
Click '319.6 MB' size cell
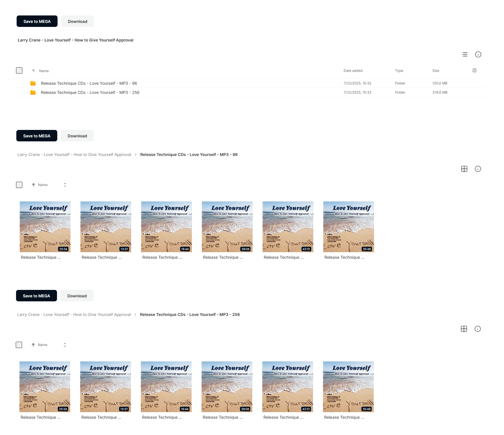click(440, 92)
